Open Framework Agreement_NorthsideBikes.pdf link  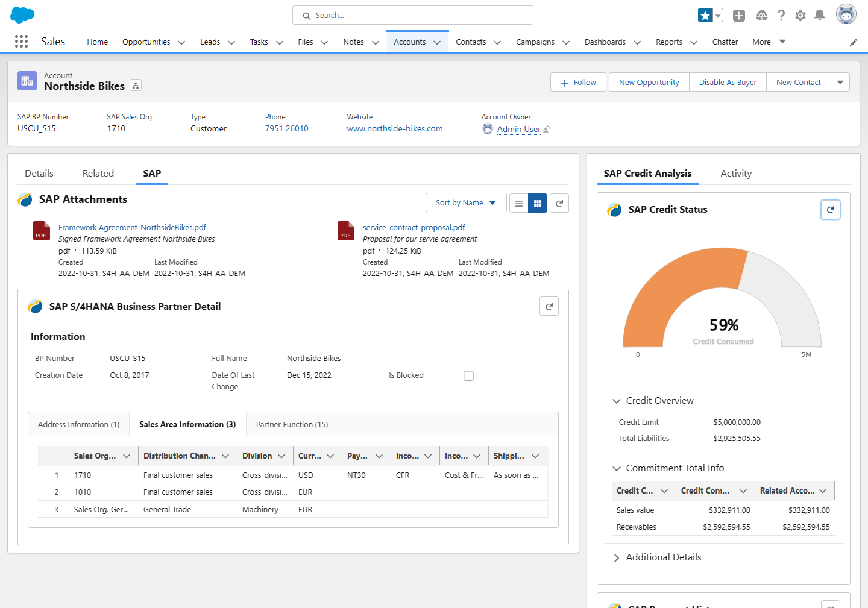132,228
